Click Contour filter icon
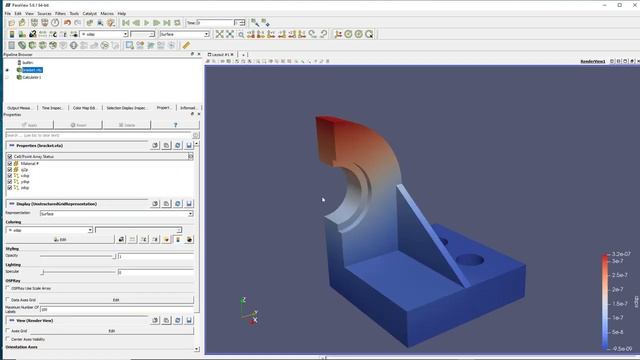Screen dimensions: 640x360 [x=22, y=45]
